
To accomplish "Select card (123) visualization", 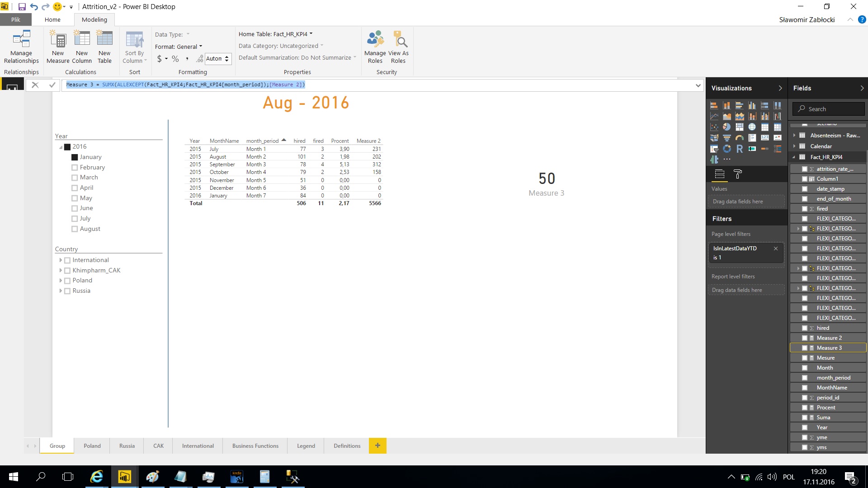I will click(764, 138).
